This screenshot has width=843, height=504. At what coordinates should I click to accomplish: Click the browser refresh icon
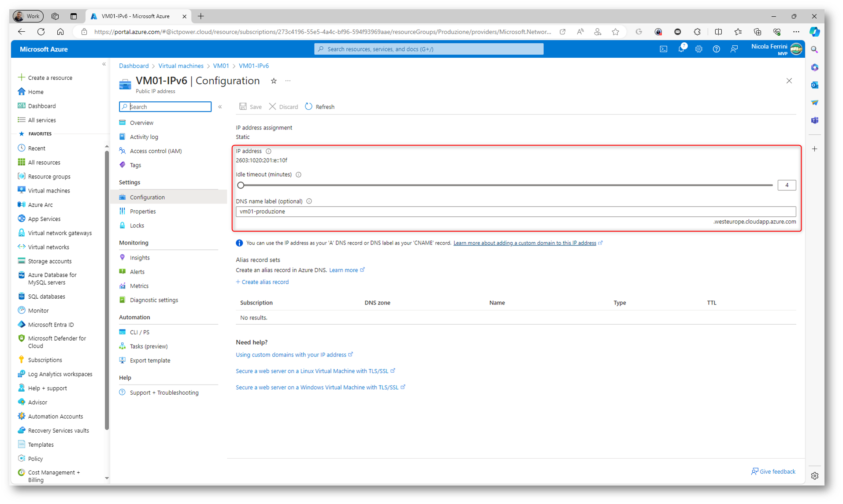[41, 32]
